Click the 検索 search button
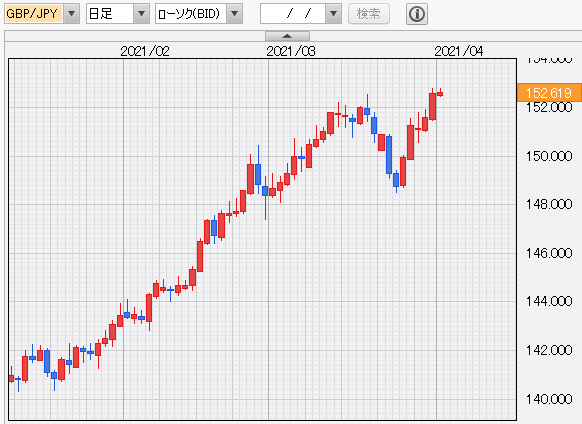Viewport: 582px width, 424px height. pyautogui.click(x=369, y=14)
